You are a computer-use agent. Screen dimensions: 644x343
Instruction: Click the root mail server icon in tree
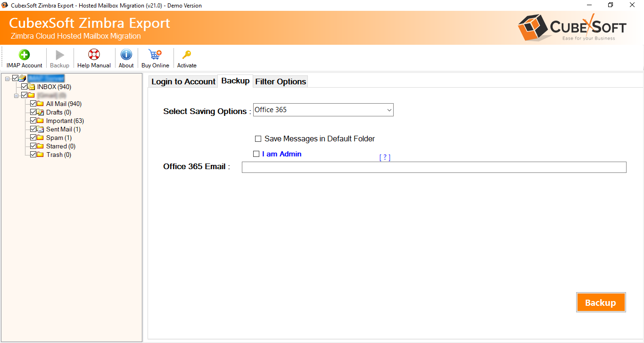23,78
